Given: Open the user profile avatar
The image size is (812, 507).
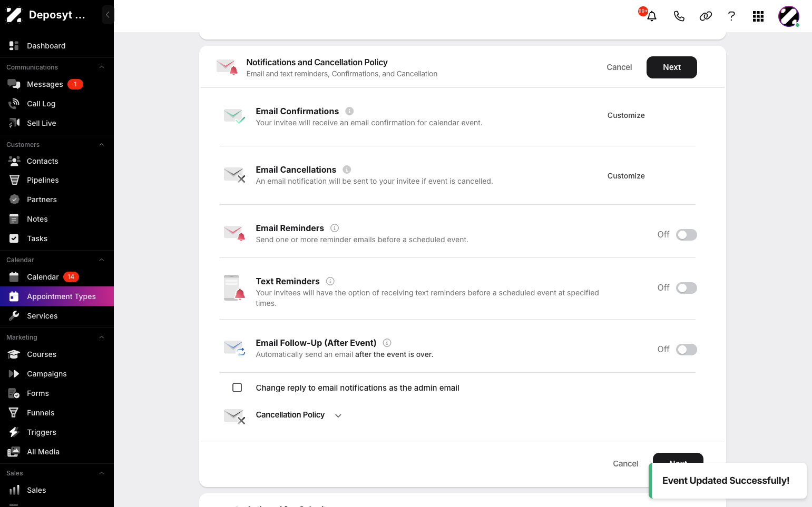Looking at the screenshot, I should 789,16.
